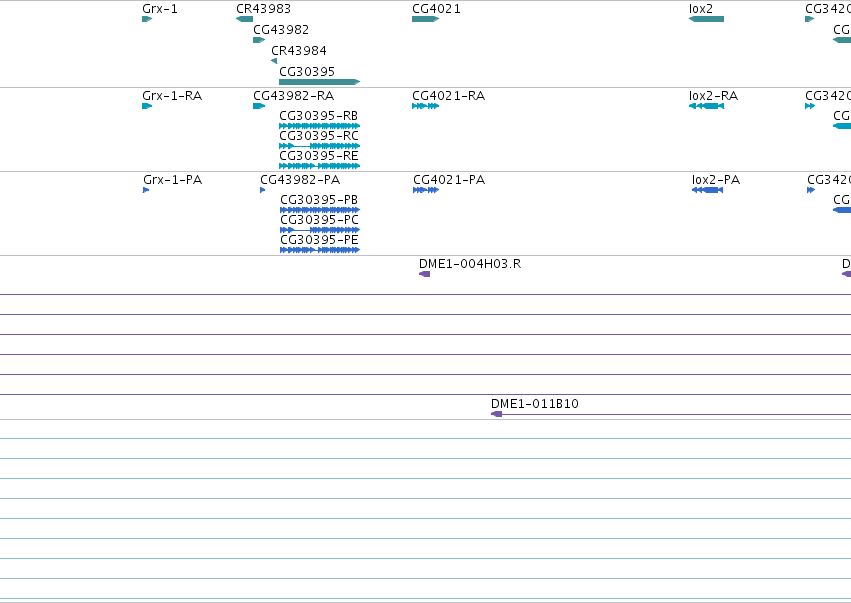Viewport: 851px width, 603px height.
Task: Select the CG4021-RA transcript label
Action: click(x=448, y=96)
